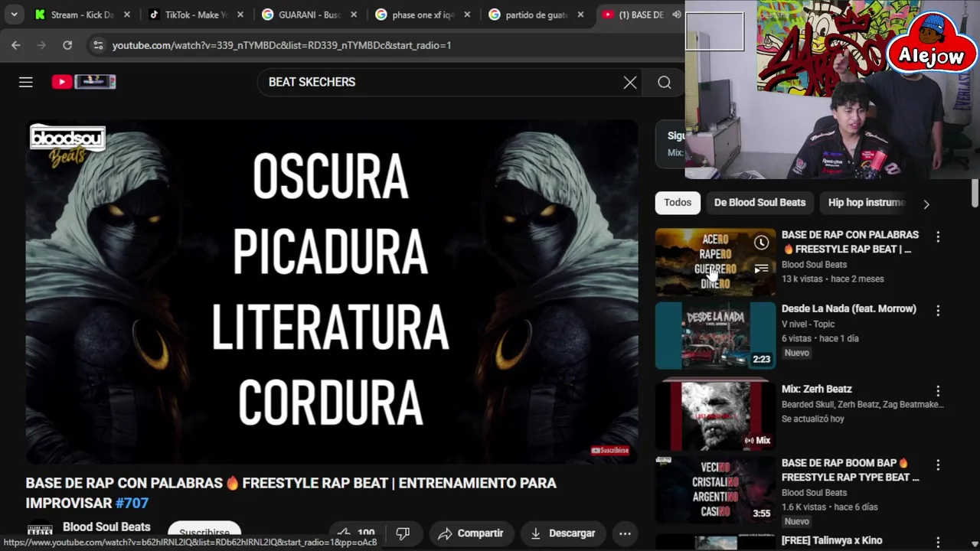Open Mix: Zerh Beatz thumbnail
Screen dimensions: 980x551
[x=715, y=416]
